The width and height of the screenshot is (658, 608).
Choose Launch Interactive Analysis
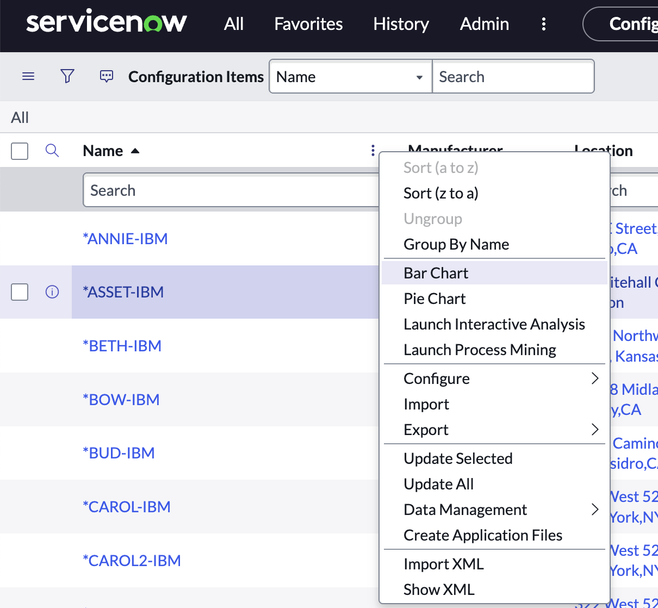(x=494, y=324)
